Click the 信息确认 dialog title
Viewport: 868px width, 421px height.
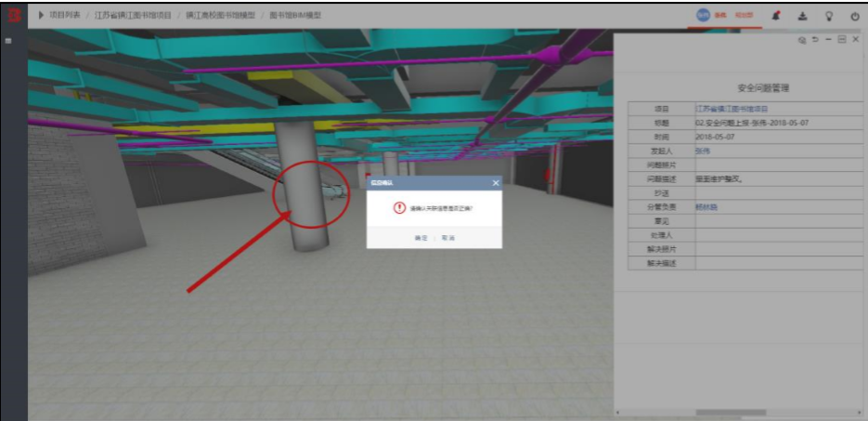(x=382, y=182)
